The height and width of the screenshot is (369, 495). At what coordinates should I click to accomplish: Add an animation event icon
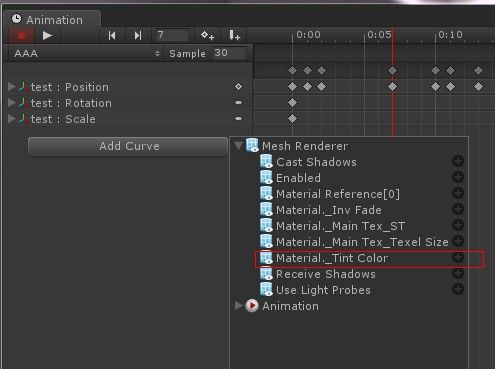coord(234,35)
